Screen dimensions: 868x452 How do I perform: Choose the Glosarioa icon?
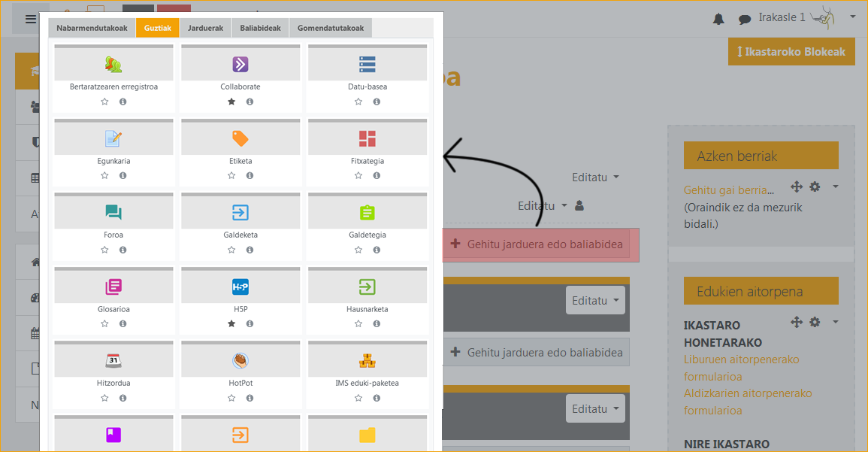pyautogui.click(x=113, y=287)
